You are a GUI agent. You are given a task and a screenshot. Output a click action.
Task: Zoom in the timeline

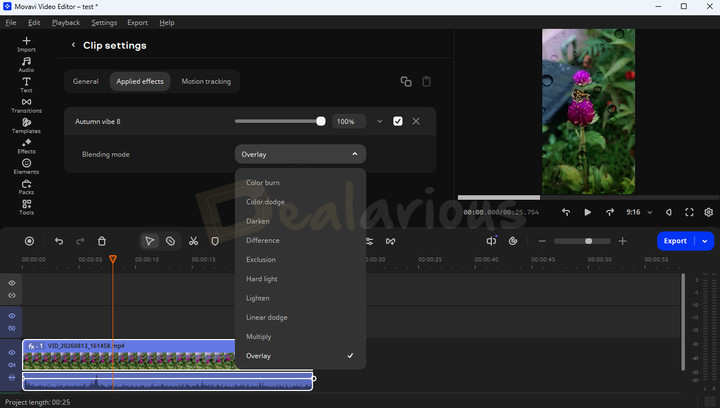coord(623,241)
